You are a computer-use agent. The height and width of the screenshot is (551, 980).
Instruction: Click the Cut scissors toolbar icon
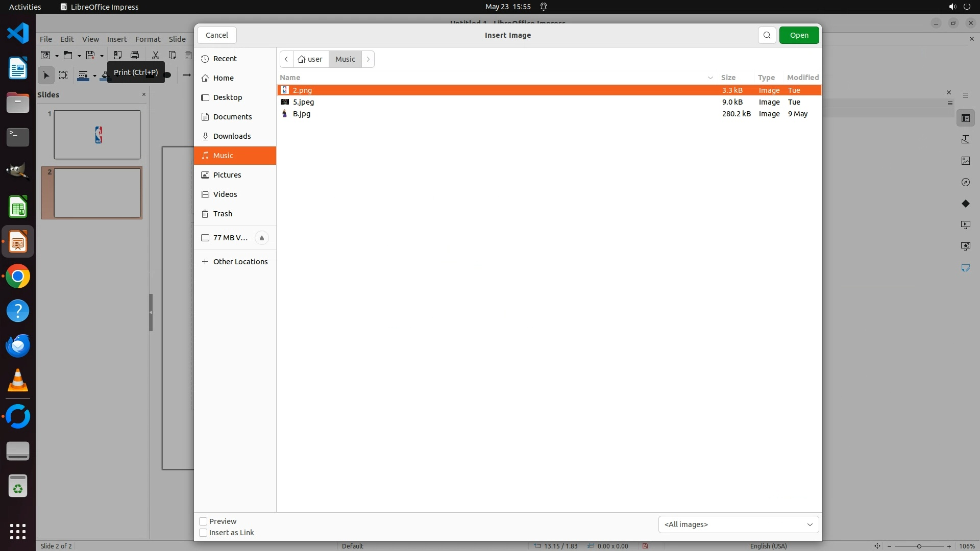point(155,55)
